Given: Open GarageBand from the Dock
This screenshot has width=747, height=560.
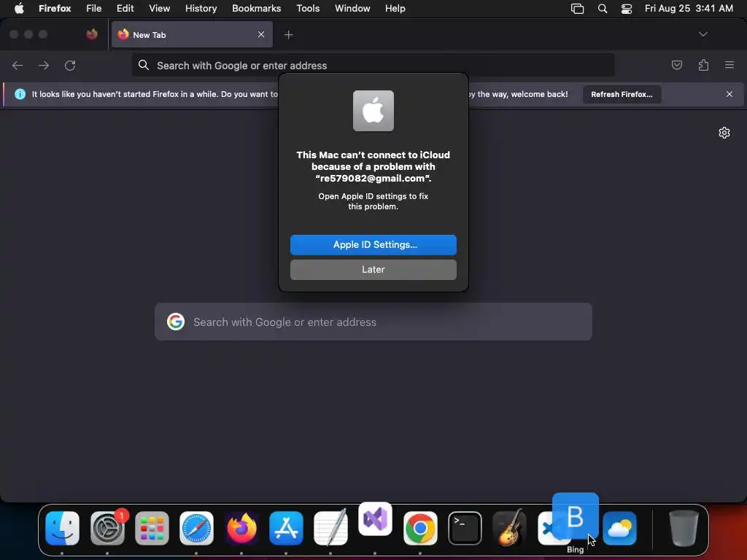Looking at the screenshot, I should point(509,528).
